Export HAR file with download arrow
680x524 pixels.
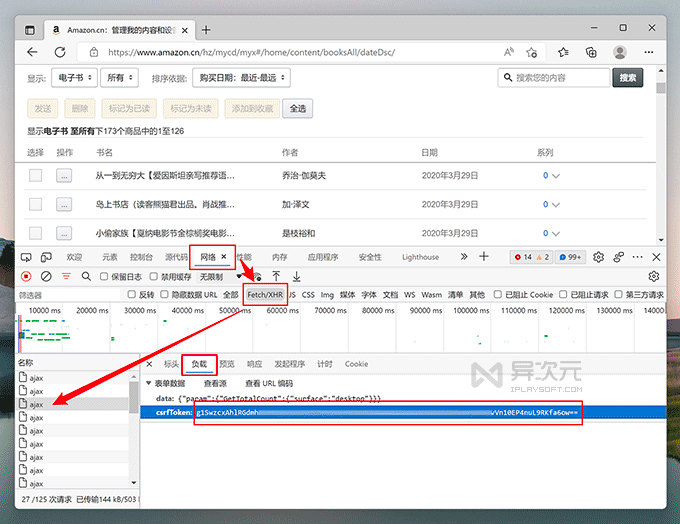pyautogui.click(x=296, y=276)
